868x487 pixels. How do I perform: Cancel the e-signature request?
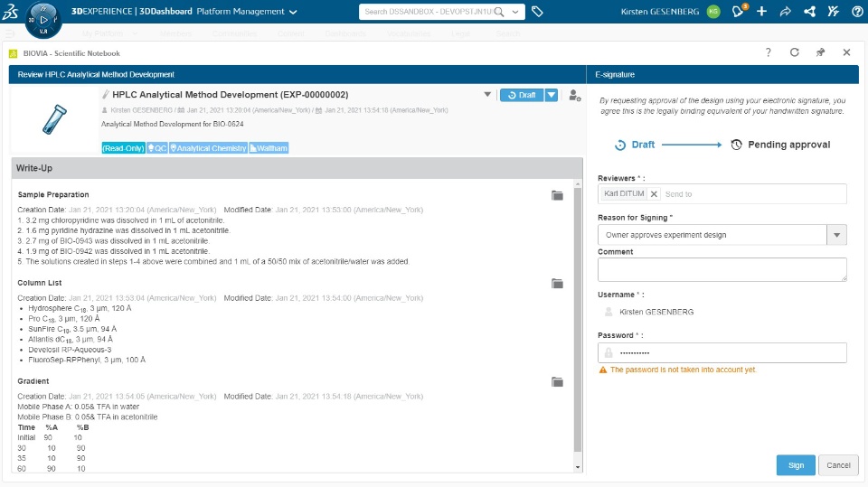click(x=838, y=465)
